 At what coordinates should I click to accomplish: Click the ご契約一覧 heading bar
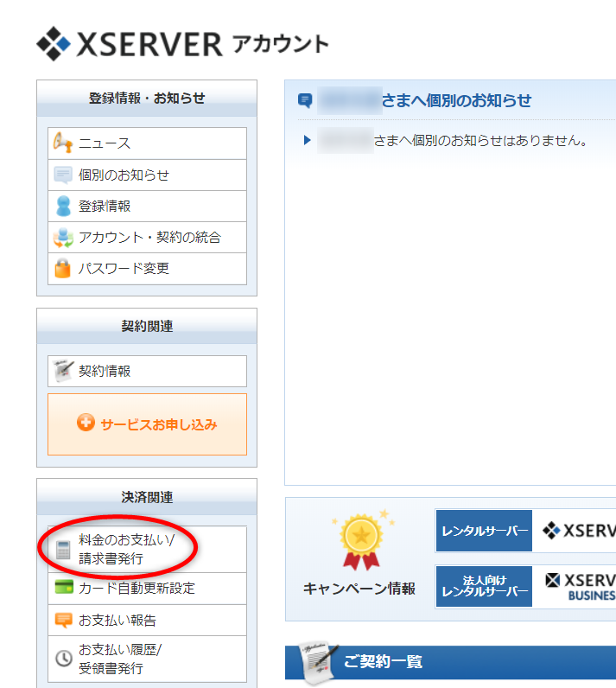(x=450, y=663)
